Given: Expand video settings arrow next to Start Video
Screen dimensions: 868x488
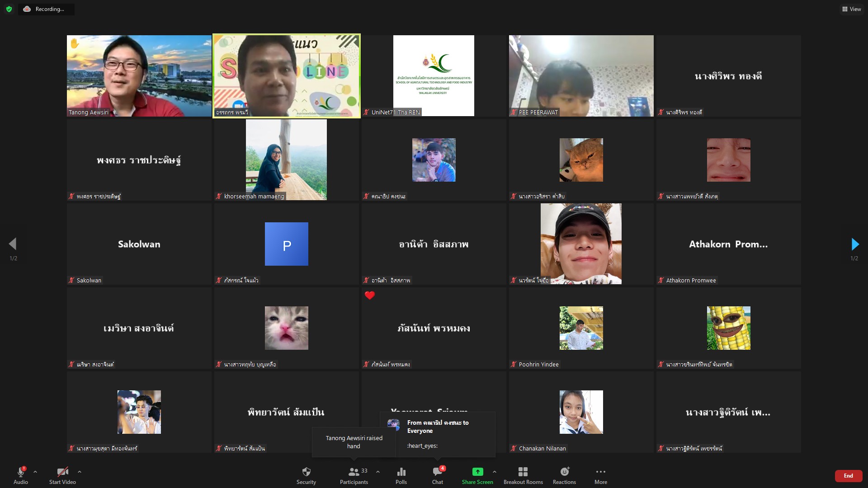Looking at the screenshot, I should (80, 472).
